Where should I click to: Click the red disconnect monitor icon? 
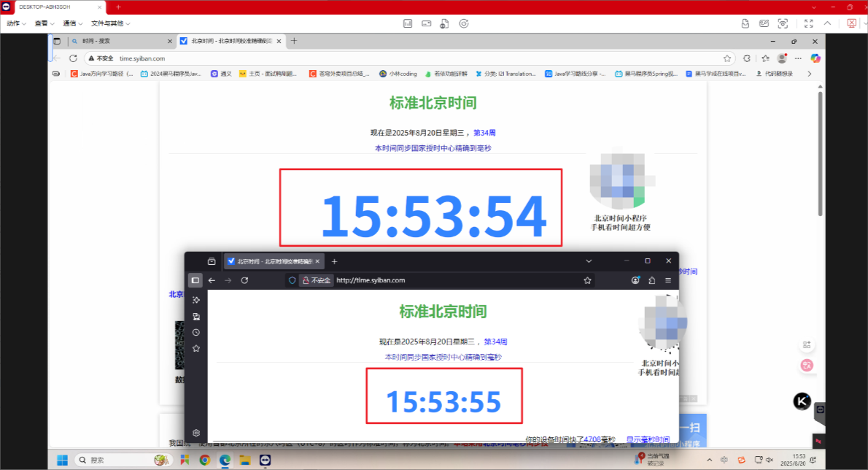(851, 23)
